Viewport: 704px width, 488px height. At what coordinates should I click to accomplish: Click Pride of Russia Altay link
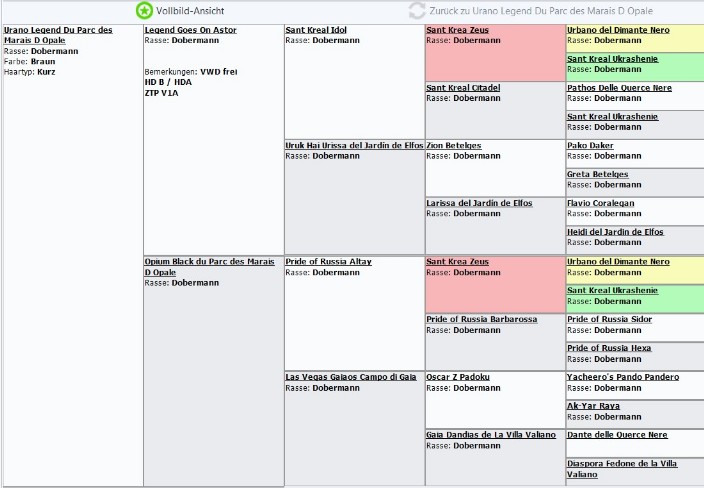tap(329, 262)
